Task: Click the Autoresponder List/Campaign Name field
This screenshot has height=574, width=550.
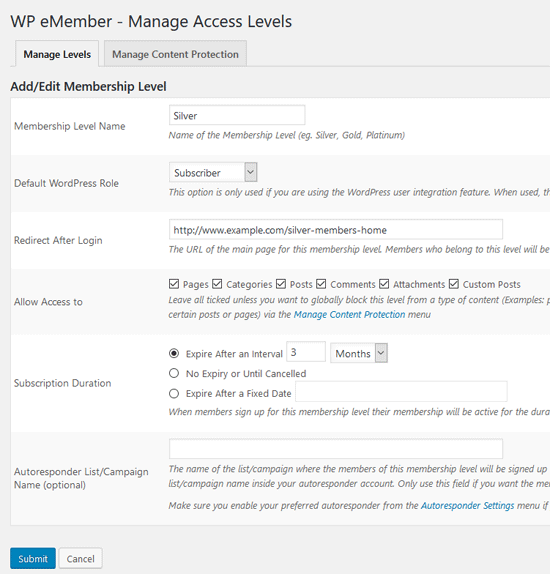Action: coord(336,449)
